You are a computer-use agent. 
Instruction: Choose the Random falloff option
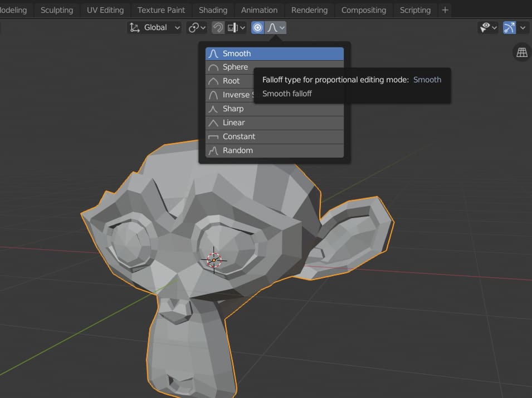[x=275, y=150]
